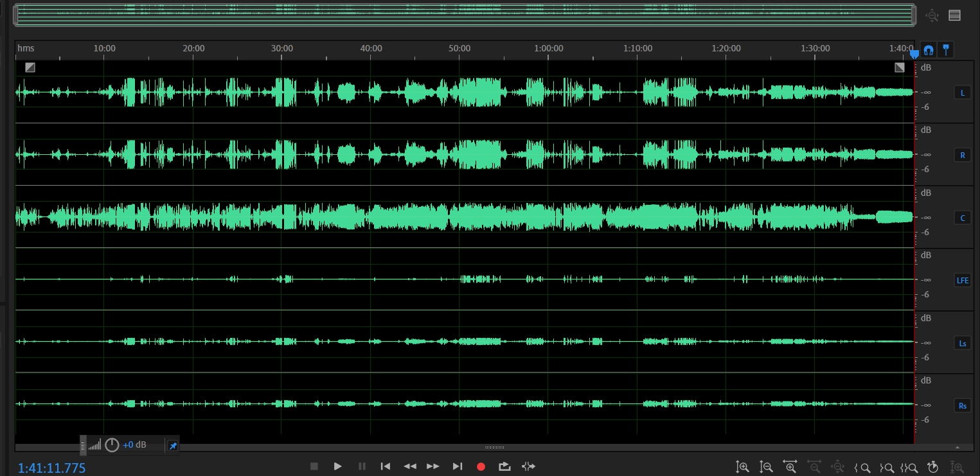Image resolution: width=980 pixels, height=476 pixels.
Task: Click the 10:00 mark on time ruler
Action: click(x=105, y=48)
